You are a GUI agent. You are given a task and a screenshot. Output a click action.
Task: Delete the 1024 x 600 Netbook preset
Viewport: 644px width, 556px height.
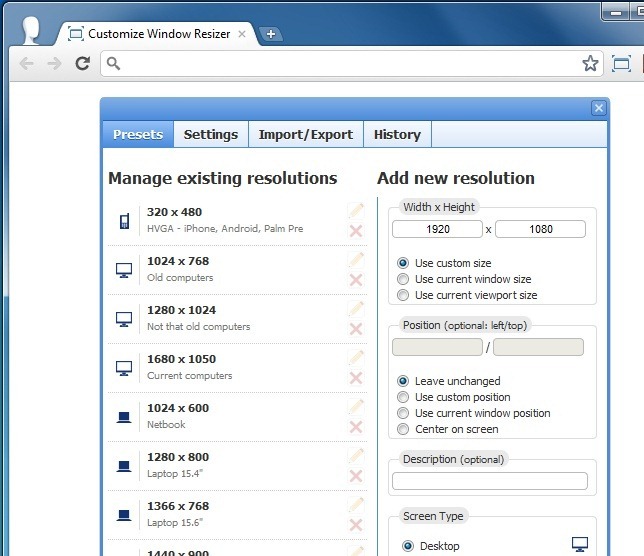pyautogui.click(x=356, y=427)
